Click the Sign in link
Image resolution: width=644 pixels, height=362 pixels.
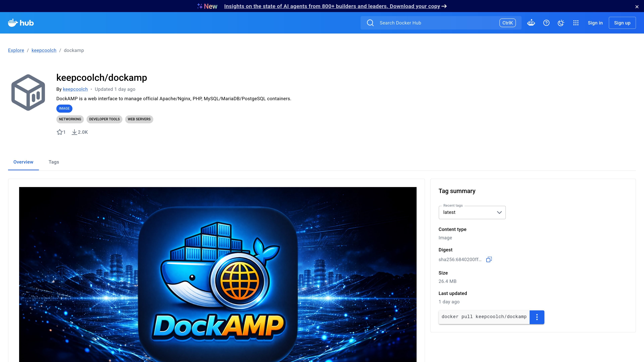(595, 23)
